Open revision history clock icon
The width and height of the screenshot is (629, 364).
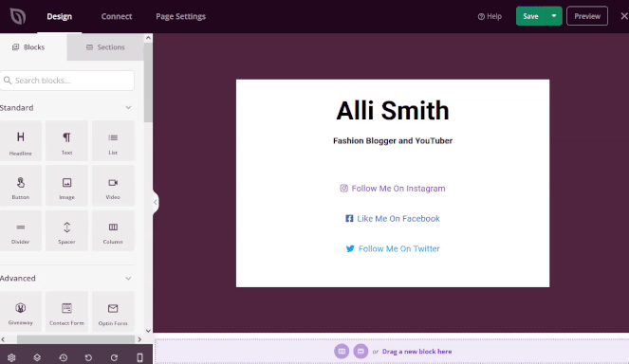(63, 357)
